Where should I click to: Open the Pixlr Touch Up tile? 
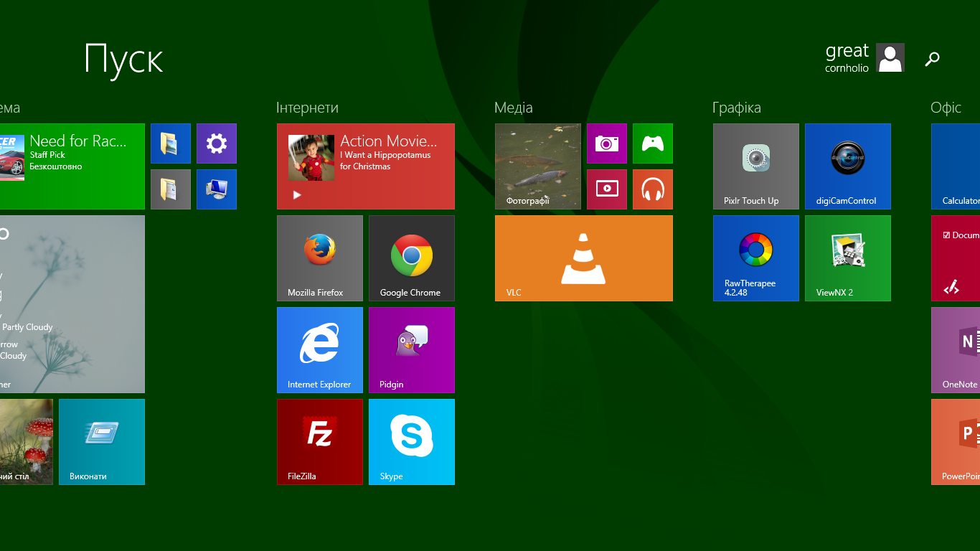point(756,166)
